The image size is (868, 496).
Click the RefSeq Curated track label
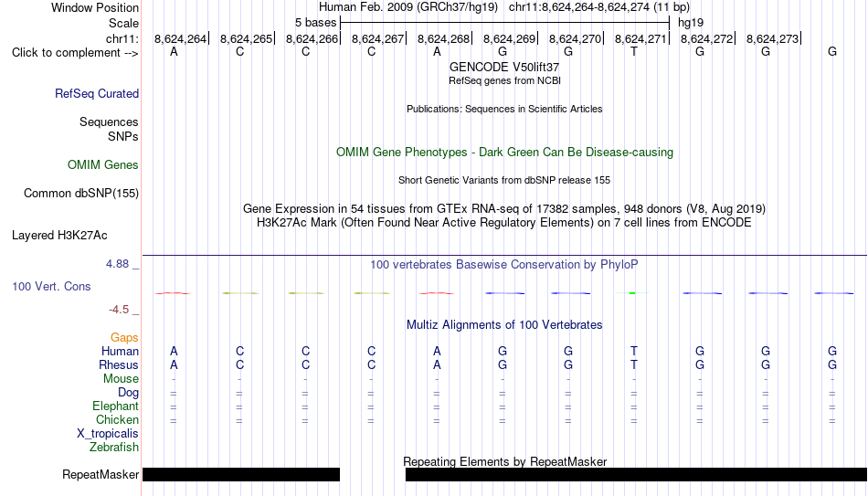[97, 93]
